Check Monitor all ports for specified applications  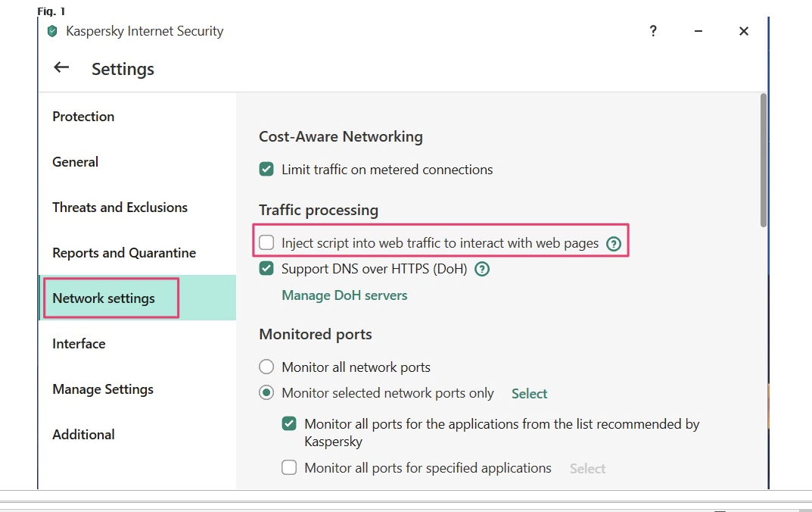pyautogui.click(x=289, y=468)
